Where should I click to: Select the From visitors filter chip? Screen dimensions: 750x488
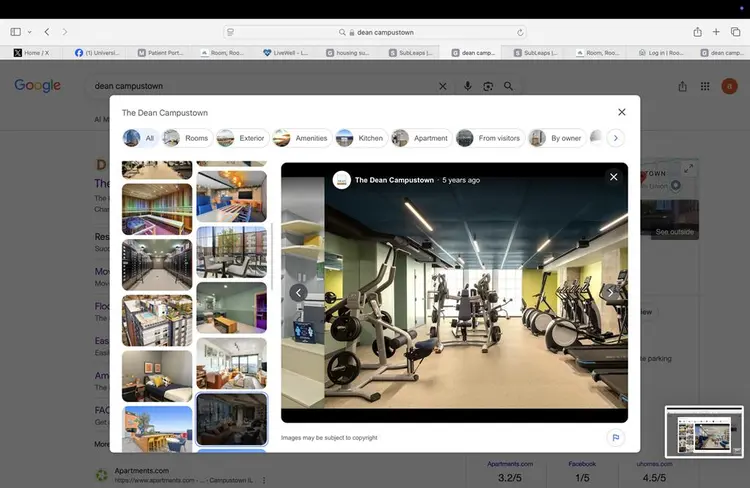click(489, 138)
